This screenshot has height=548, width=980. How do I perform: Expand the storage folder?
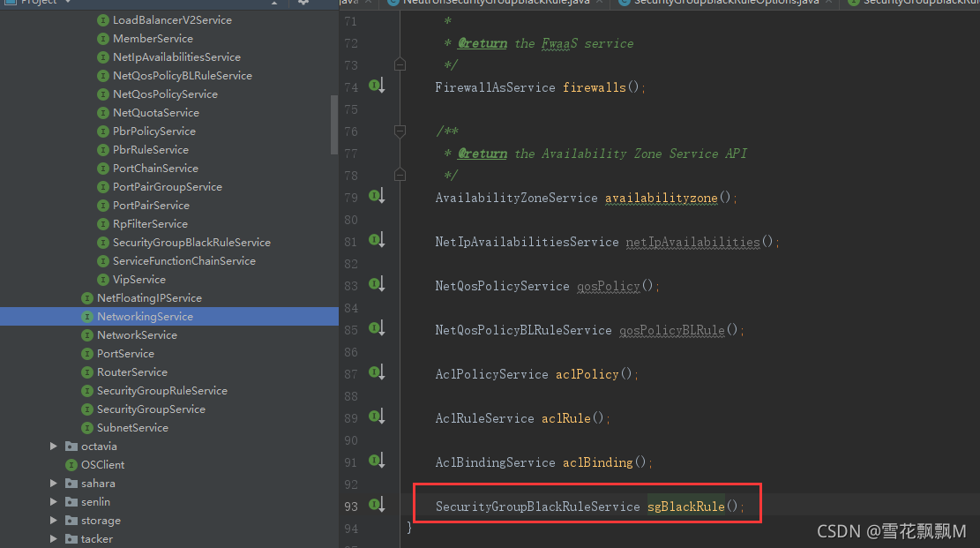54,521
